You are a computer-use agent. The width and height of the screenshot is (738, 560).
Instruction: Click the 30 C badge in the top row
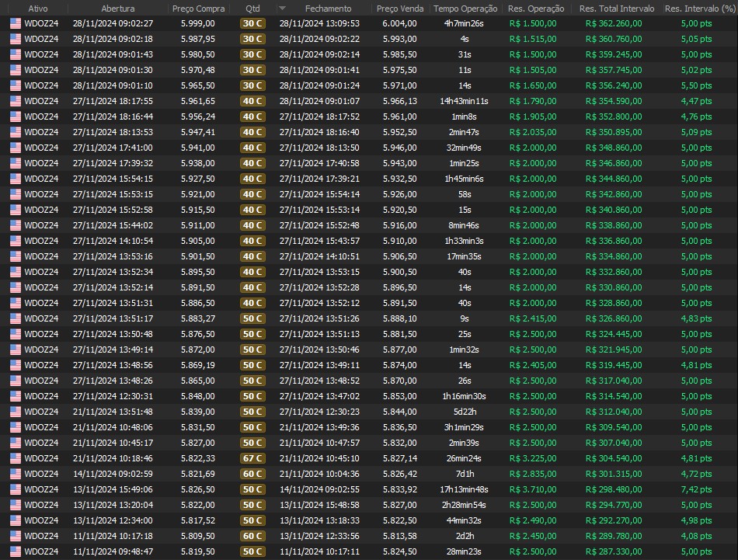tap(252, 23)
